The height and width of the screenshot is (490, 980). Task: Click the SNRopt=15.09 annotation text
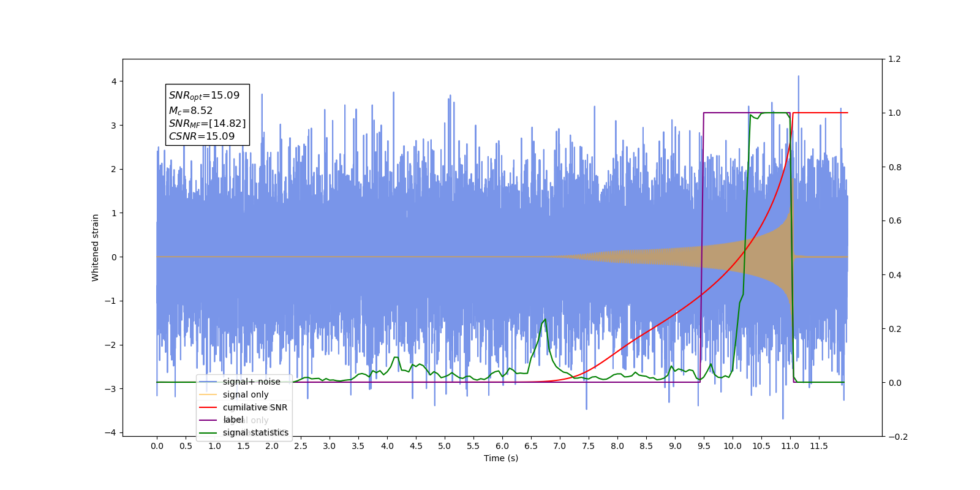204,96
